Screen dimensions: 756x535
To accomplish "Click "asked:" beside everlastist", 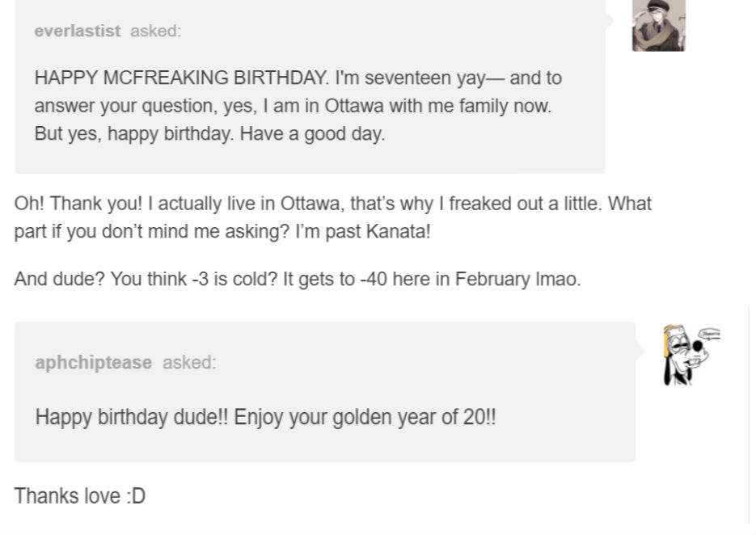I will (155, 31).
